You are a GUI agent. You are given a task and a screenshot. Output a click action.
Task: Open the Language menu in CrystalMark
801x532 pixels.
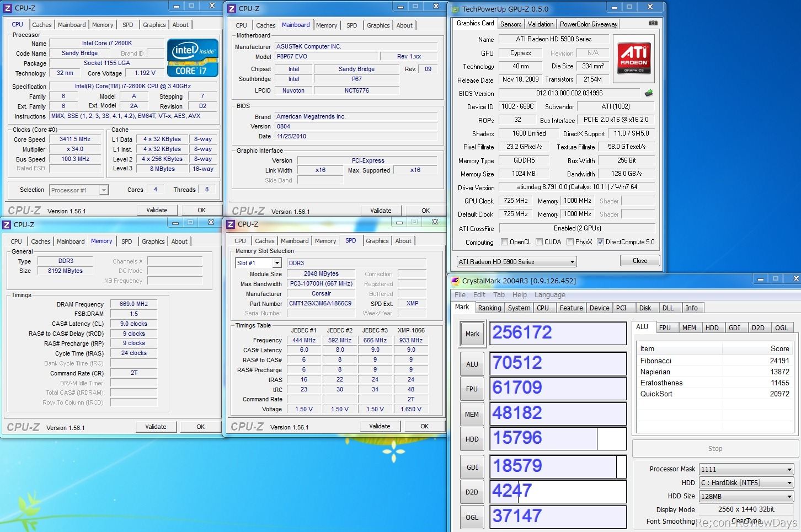pyautogui.click(x=549, y=295)
